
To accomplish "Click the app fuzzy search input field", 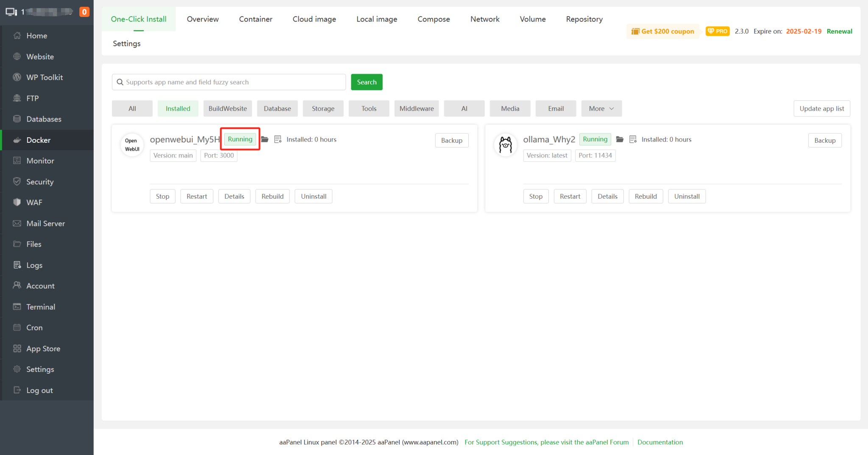I will [x=229, y=82].
